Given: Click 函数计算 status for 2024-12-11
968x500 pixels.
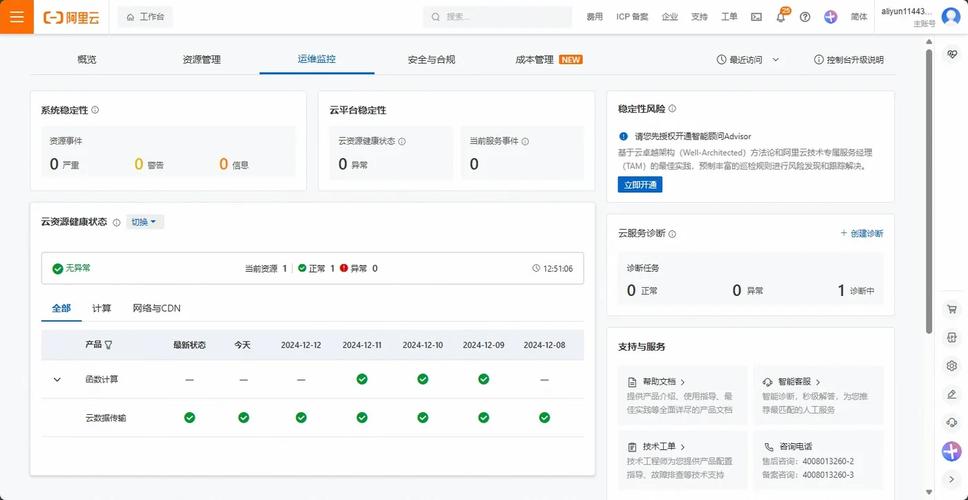Looking at the screenshot, I should [x=362, y=379].
